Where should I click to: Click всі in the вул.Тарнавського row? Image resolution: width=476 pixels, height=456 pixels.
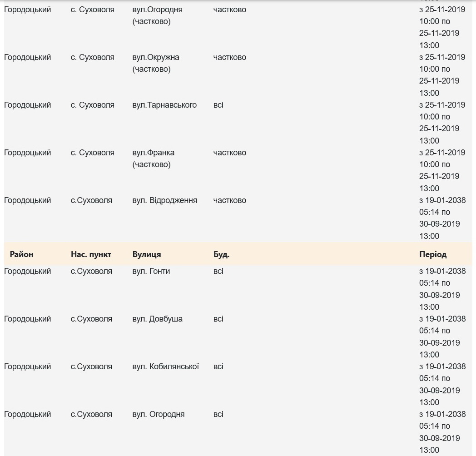[x=218, y=105]
